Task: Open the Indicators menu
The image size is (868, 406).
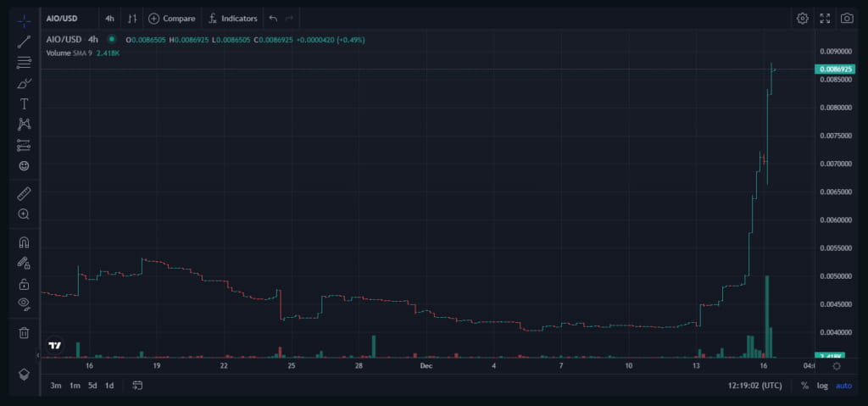Action: pyautogui.click(x=232, y=19)
